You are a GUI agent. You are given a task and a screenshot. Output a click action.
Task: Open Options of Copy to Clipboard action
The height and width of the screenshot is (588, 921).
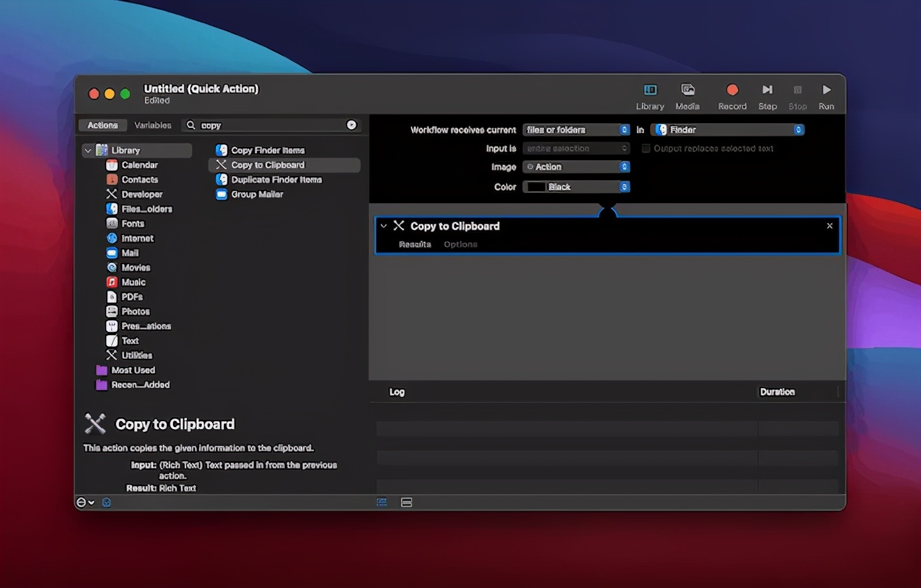[x=461, y=244]
